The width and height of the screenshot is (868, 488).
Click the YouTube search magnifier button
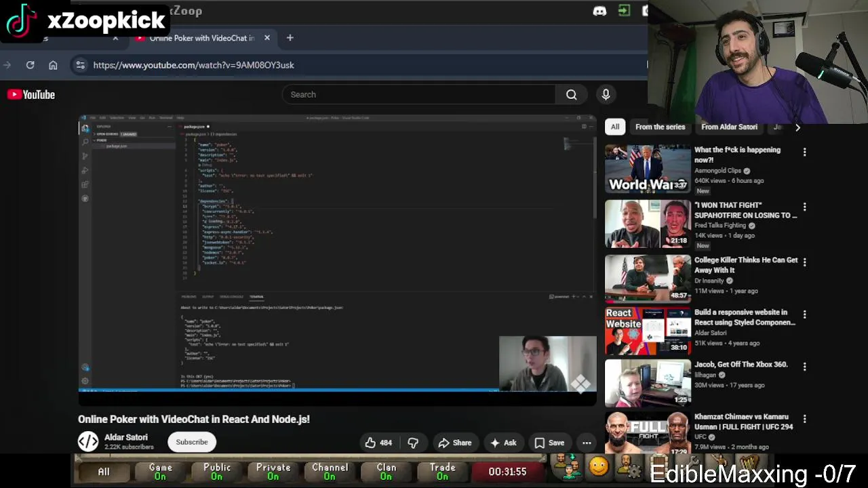coord(572,95)
